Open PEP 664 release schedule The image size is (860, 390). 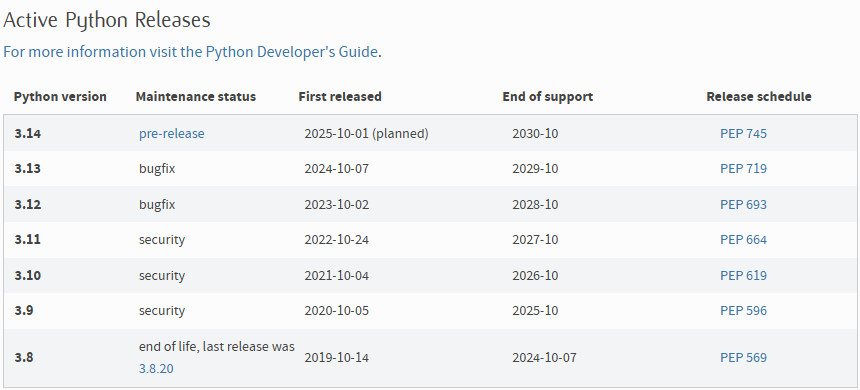pos(743,240)
